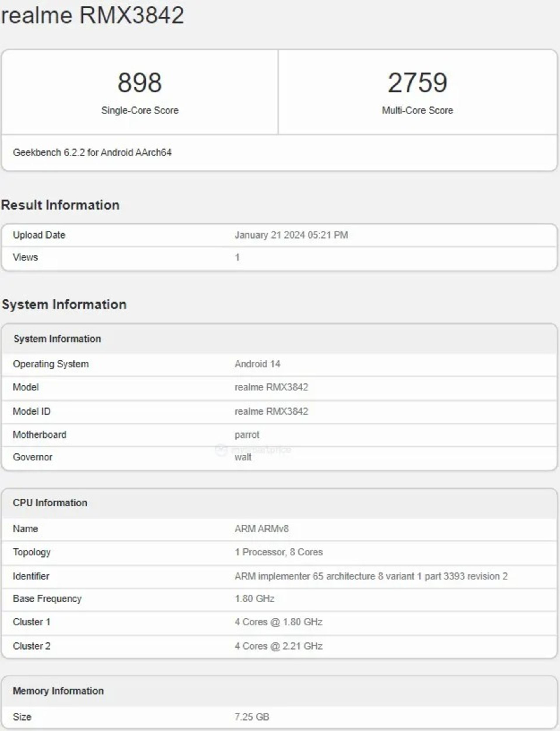Click the Motherboard value parrot

(247, 435)
